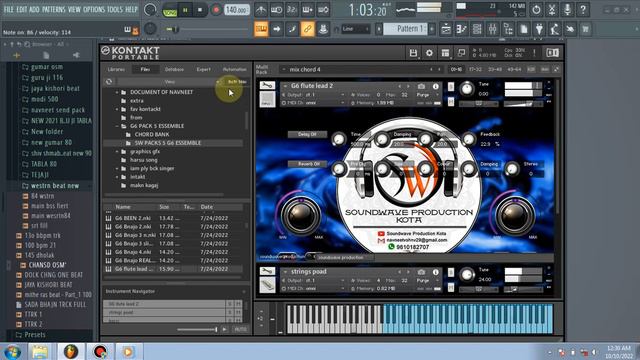This screenshot has width=640, height=360.
Task: Click wrench edit icon of strings poad
Action: coord(267,271)
